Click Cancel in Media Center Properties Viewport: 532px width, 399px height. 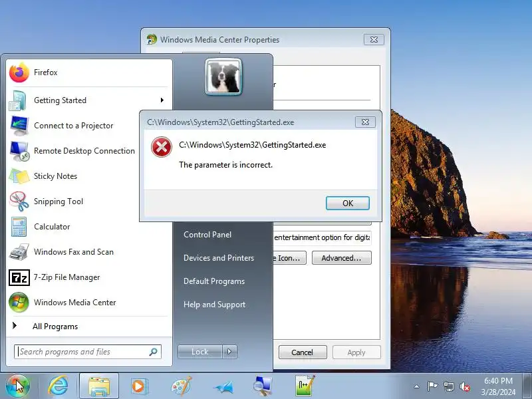303,352
